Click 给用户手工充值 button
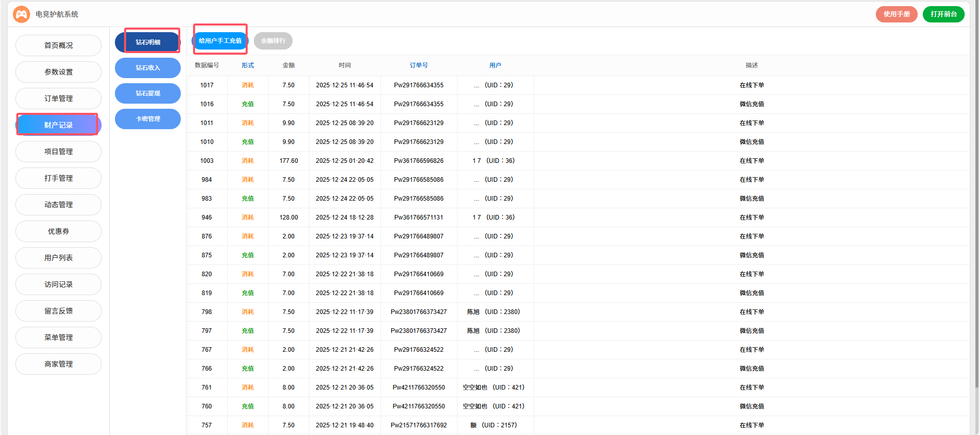 point(220,41)
